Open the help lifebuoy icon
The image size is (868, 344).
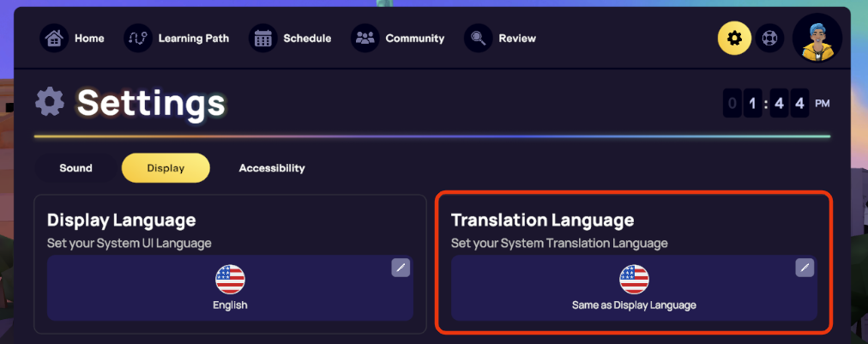769,39
